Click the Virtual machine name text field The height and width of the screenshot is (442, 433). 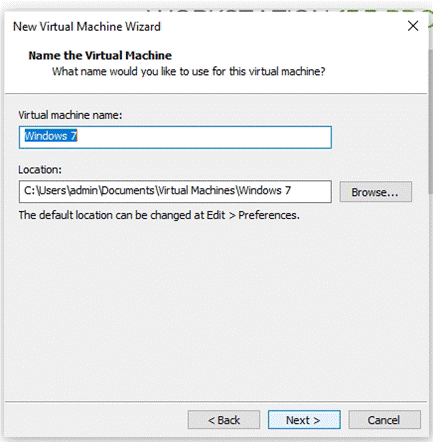click(175, 137)
